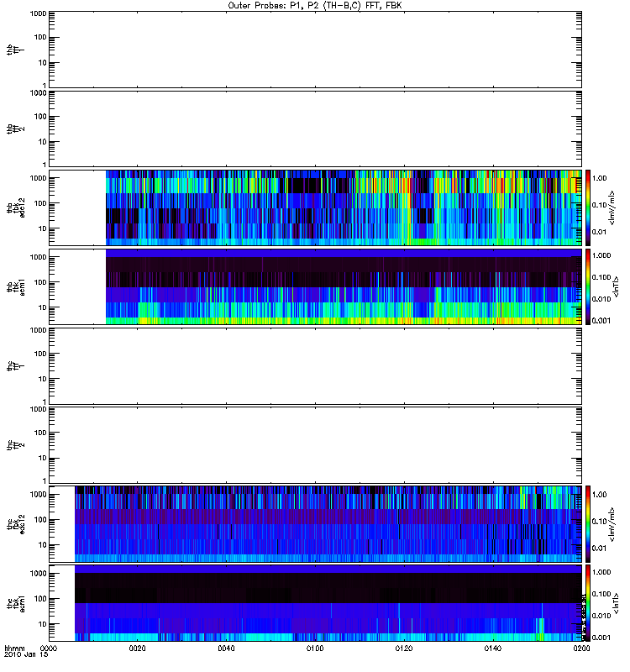Click the '2010 Jan 15' date label
Screen dimensions: 630x672
coord(26,655)
